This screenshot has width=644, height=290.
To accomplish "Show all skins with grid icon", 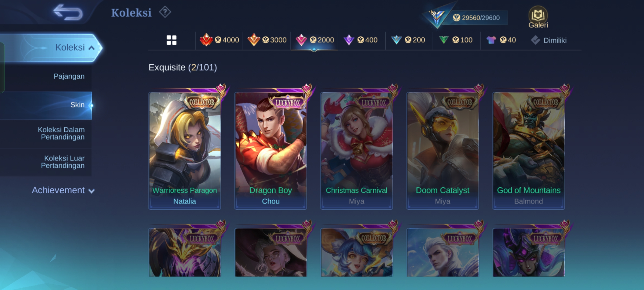I will (171, 40).
